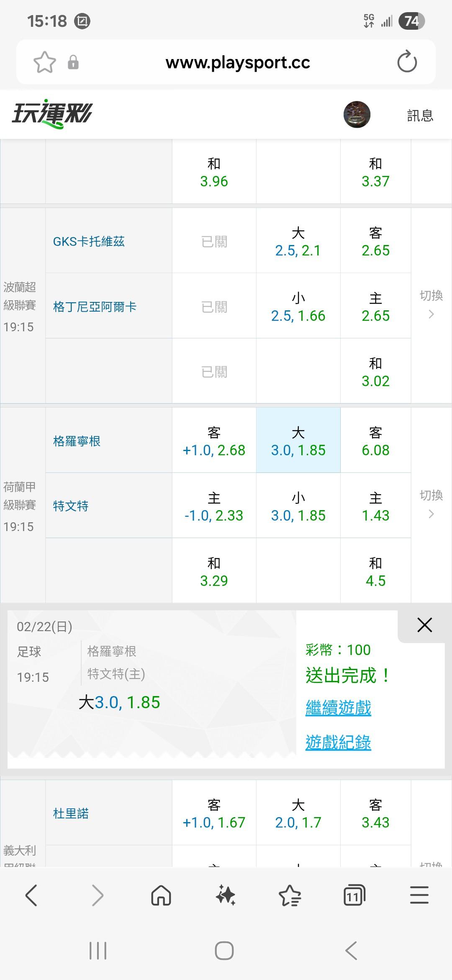Close the bet confirmation slip
The height and width of the screenshot is (980, 452).
(424, 625)
